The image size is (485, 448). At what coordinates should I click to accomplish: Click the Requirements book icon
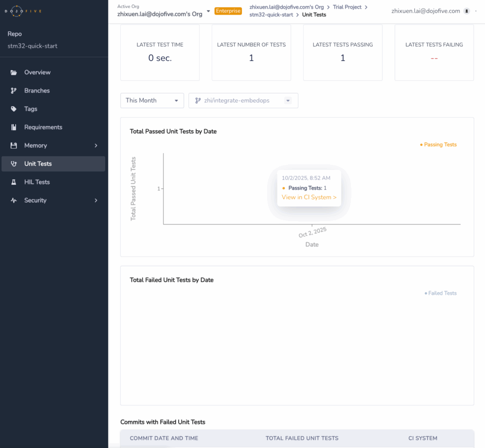(x=14, y=127)
